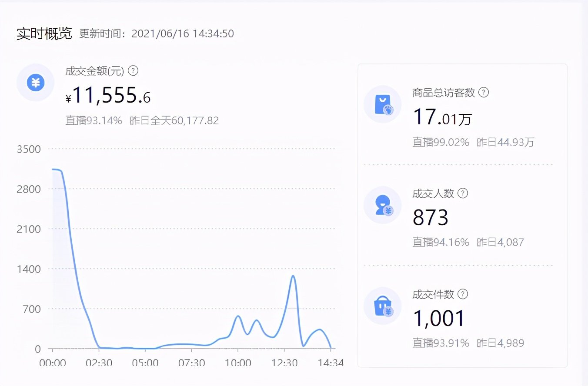Click the yen currency icon beside 成交金额
Screen dimensions: 588x386
[35, 83]
